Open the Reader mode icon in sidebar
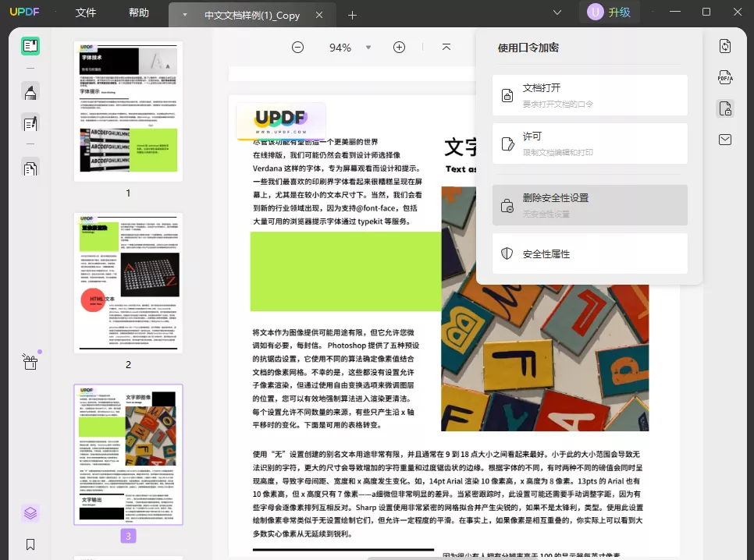The image size is (754, 560). tap(30, 46)
